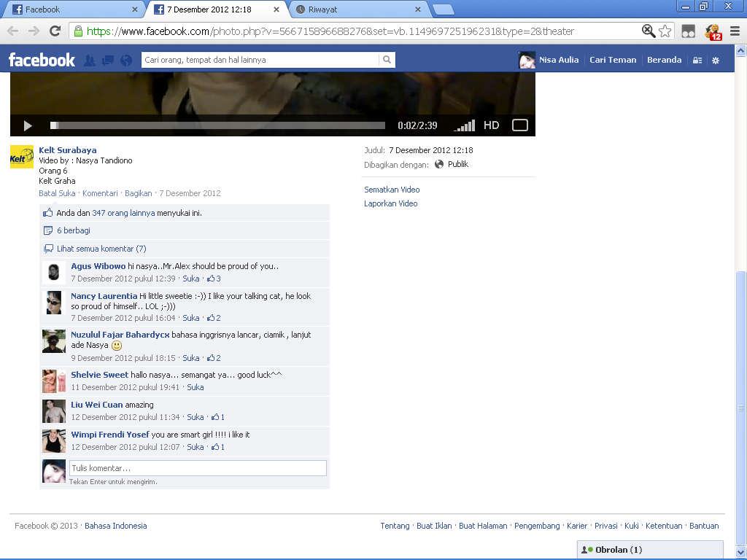Like Nuzulul Fajar Bahardycx comment via Suka
747x560 pixels.
point(191,358)
